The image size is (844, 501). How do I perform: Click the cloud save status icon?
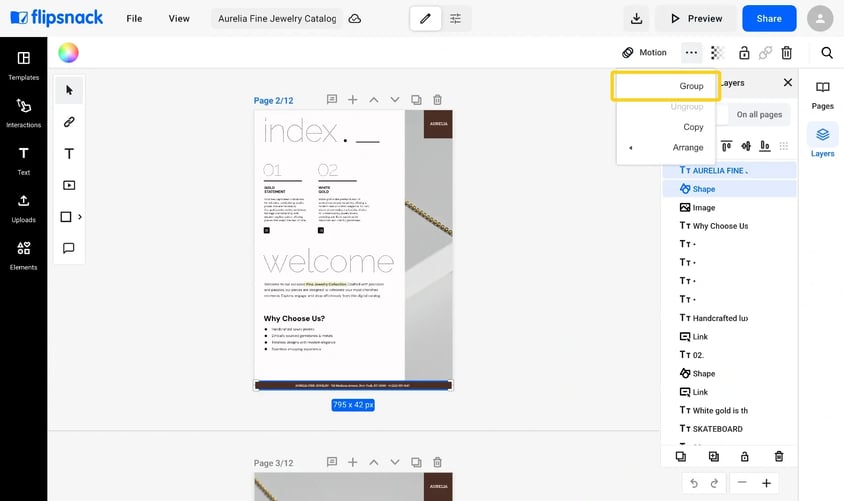pyautogui.click(x=355, y=19)
